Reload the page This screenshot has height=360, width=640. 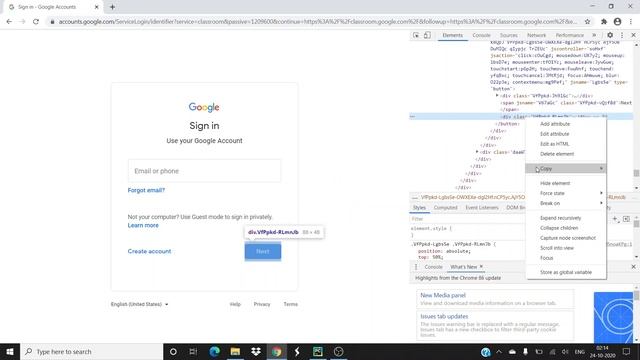[x=36, y=22]
